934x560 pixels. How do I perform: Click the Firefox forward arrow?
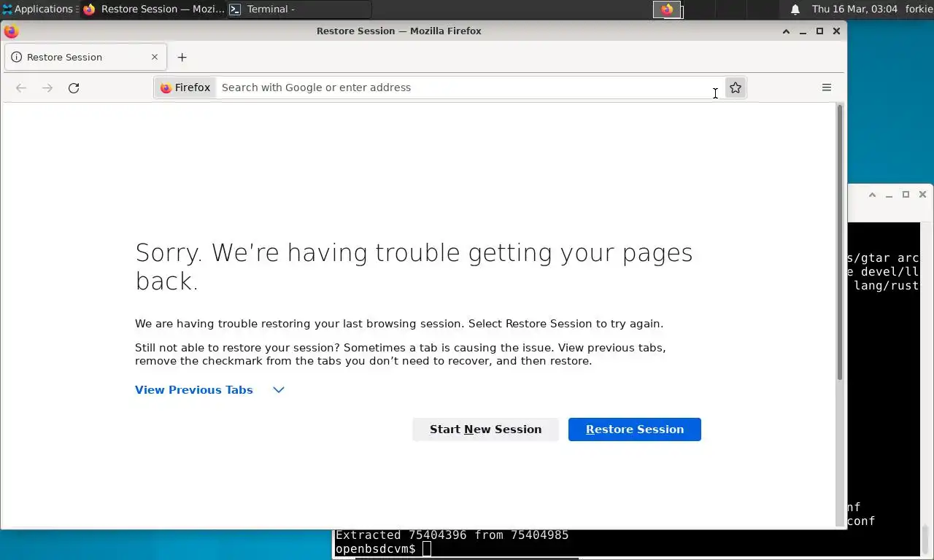pos(47,87)
